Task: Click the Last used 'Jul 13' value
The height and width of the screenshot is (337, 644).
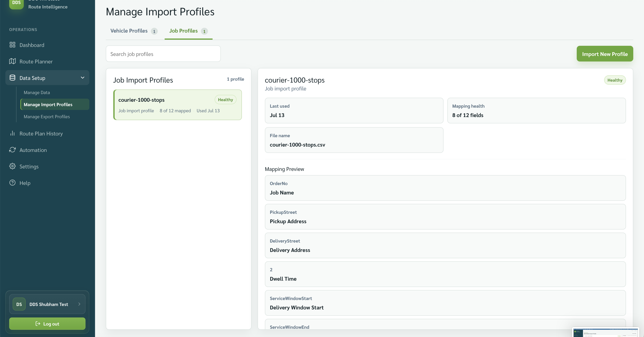Action: (277, 115)
